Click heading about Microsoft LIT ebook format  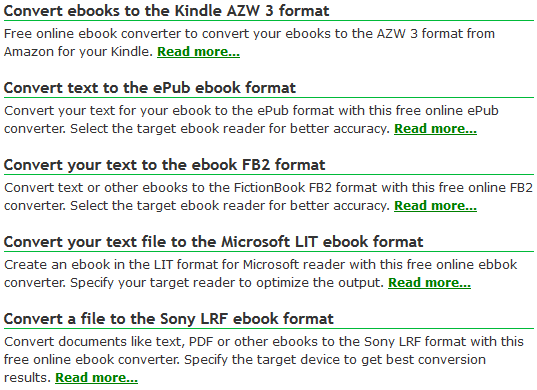tap(213, 242)
